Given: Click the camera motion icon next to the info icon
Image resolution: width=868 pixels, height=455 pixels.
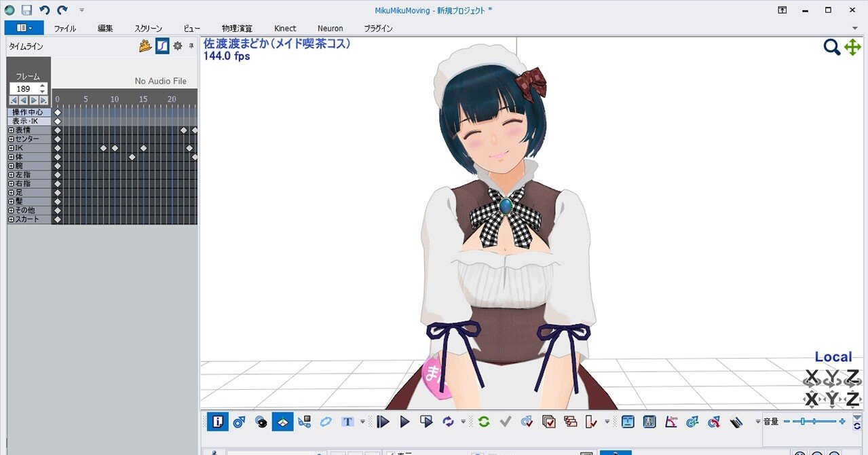Looking at the screenshot, I should pyautogui.click(x=238, y=422).
